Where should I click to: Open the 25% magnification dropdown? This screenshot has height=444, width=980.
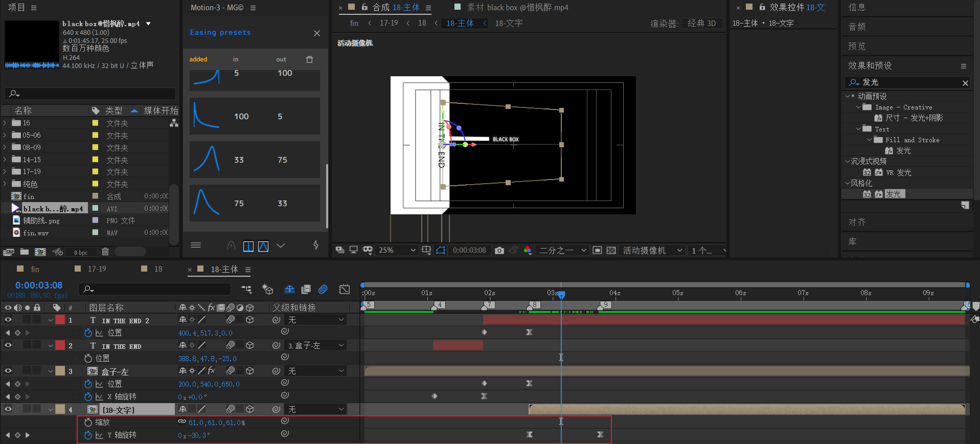point(397,250)
